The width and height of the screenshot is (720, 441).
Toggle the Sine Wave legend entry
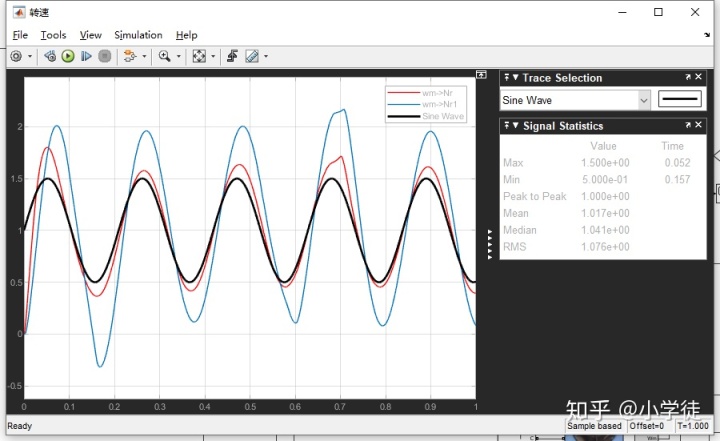coord(425,116)
